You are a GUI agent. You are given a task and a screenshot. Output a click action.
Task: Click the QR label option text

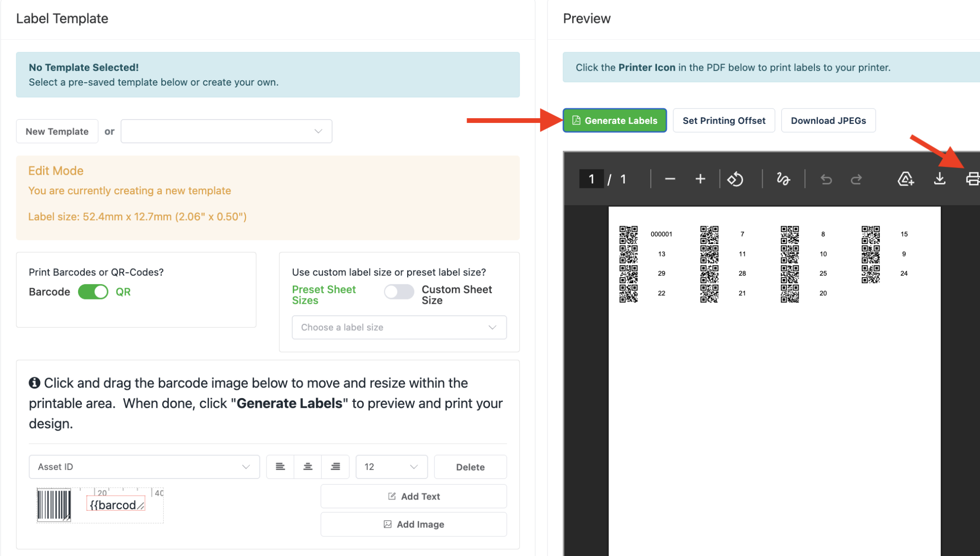[x=123, y=292]
